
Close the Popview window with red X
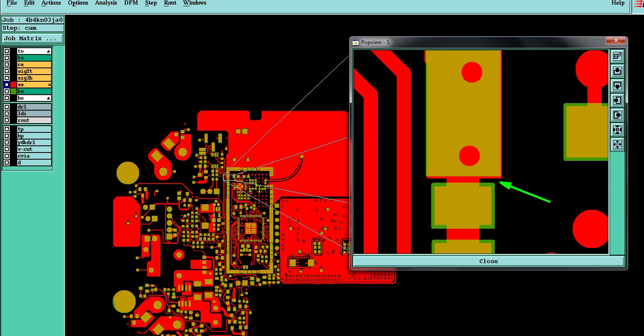(x=616, y=40)
